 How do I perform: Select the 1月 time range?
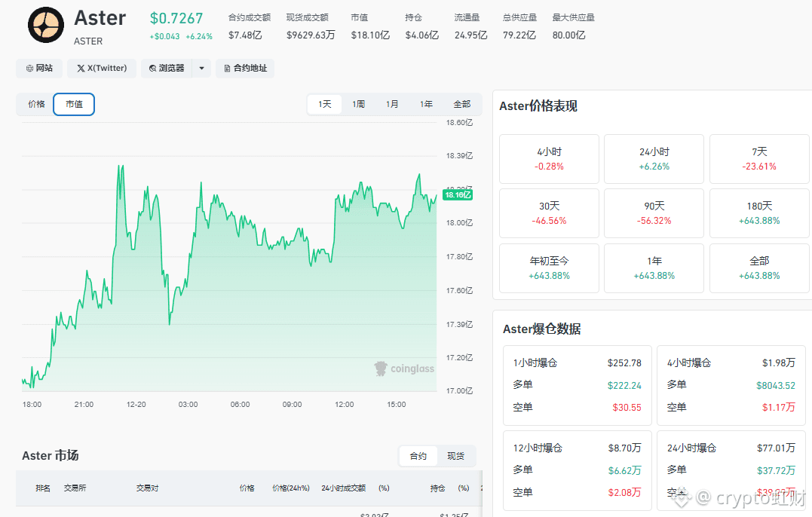click(x=392, y=104)
